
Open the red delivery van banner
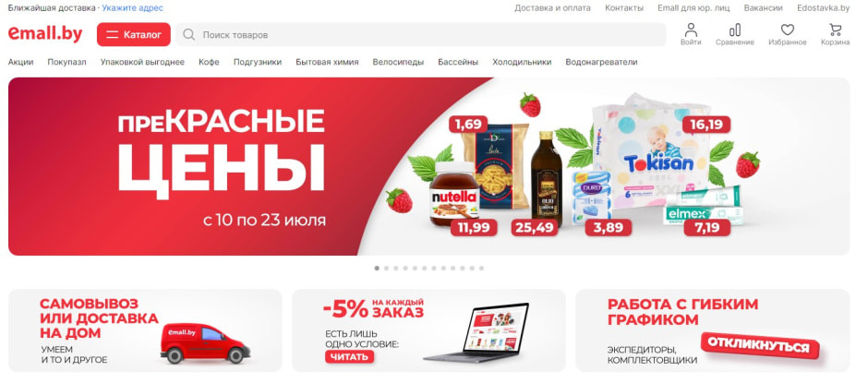point(145,330)
